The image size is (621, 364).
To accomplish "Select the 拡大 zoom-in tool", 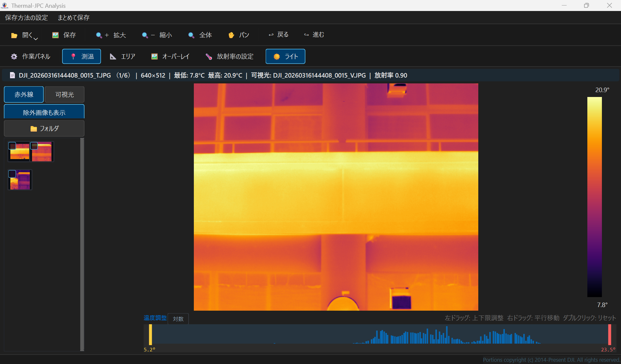I will (111, 35).
